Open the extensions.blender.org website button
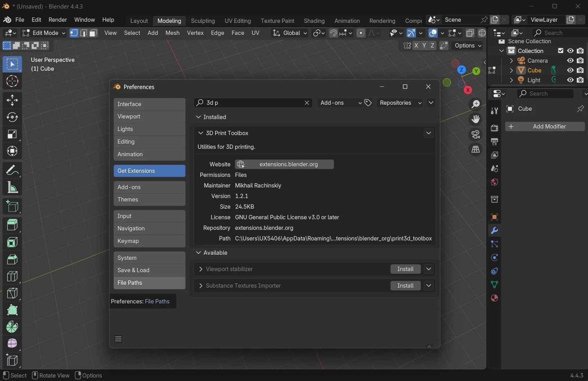The image size is (588, 381). (x=284, y=164)
